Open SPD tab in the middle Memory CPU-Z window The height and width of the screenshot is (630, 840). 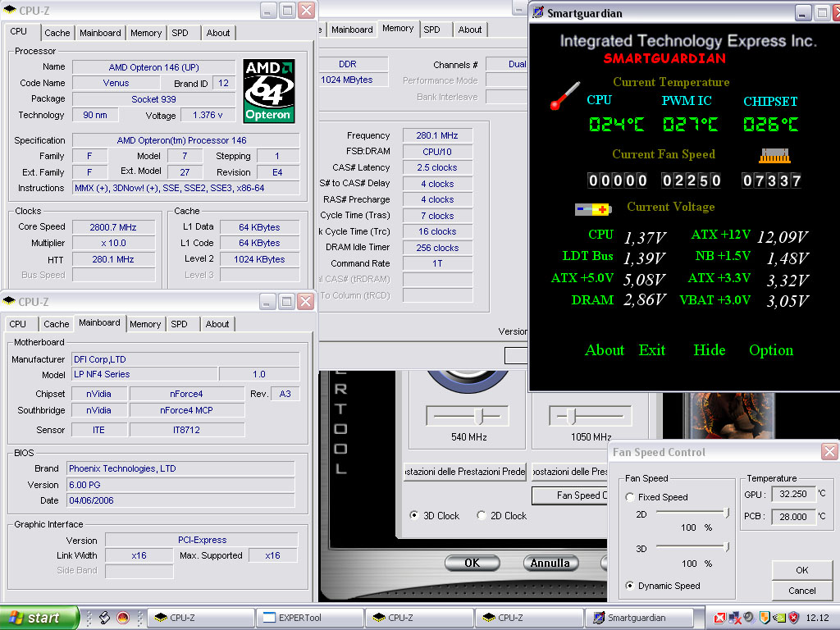tap(431, 30)
